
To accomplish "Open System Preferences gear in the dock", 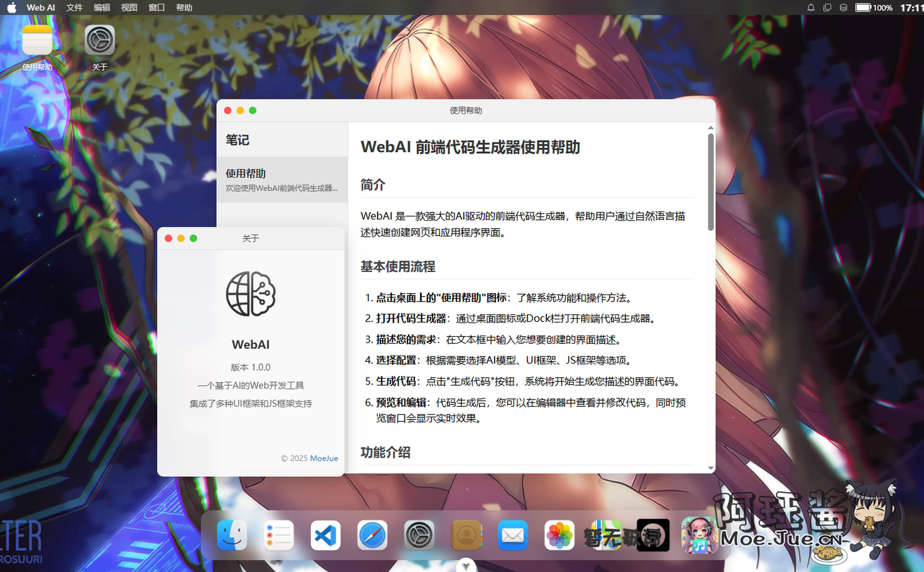I will [x=419, y=535].
